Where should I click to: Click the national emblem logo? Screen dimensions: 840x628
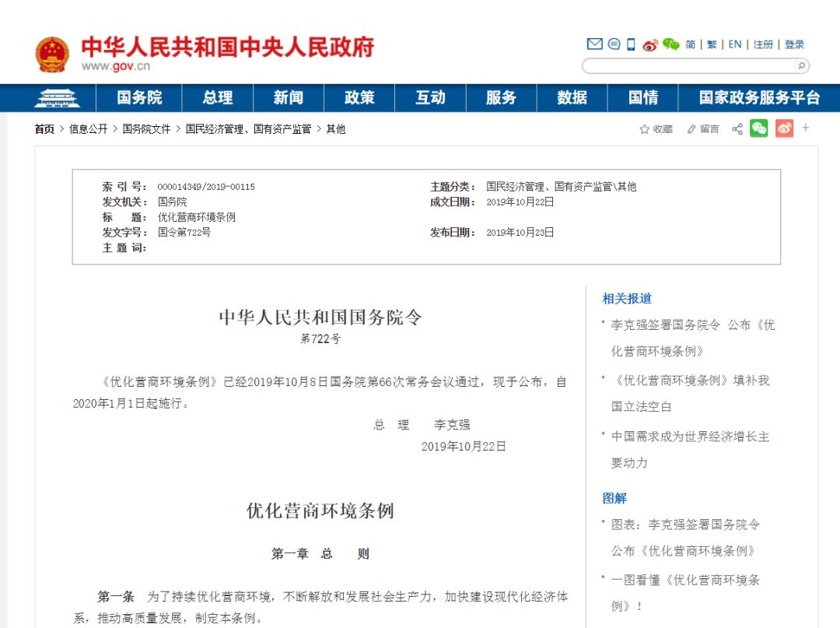tap(53, 54)
